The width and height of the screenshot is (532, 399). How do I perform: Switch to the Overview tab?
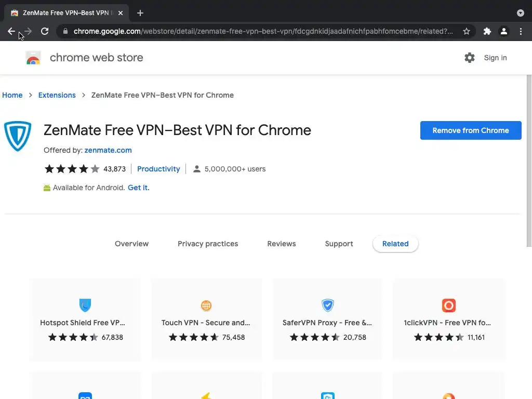[x=131, y=244]
